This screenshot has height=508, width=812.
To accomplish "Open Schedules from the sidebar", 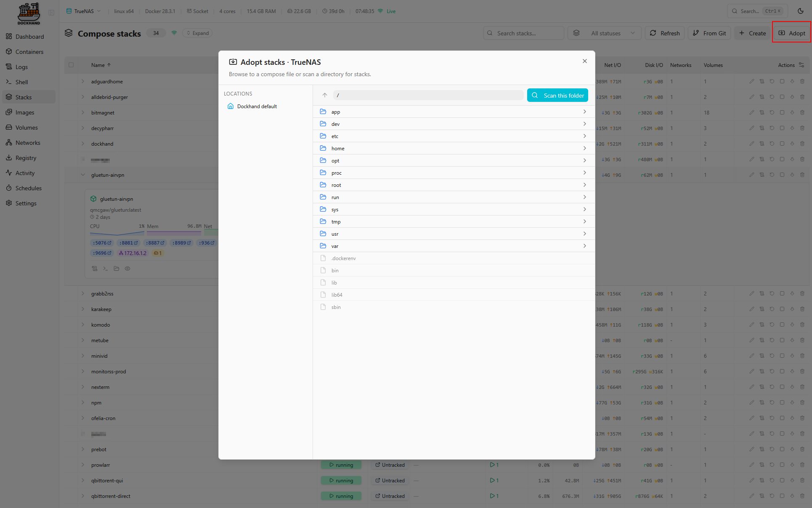I will coord(29,188).
